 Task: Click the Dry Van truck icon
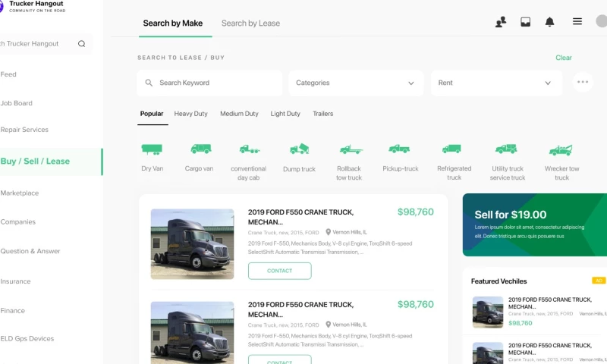click(x=152, y=149)
